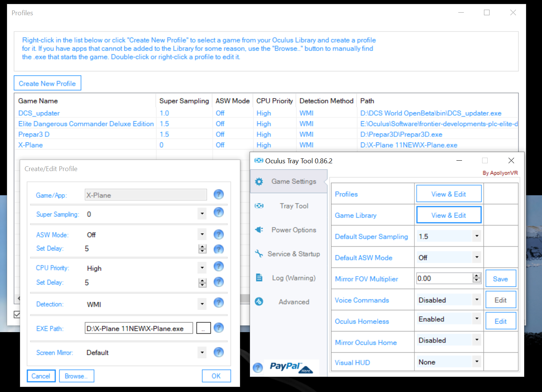Click Super Sampling column header
Screen dimensions: 542x392
pos(184,101)
